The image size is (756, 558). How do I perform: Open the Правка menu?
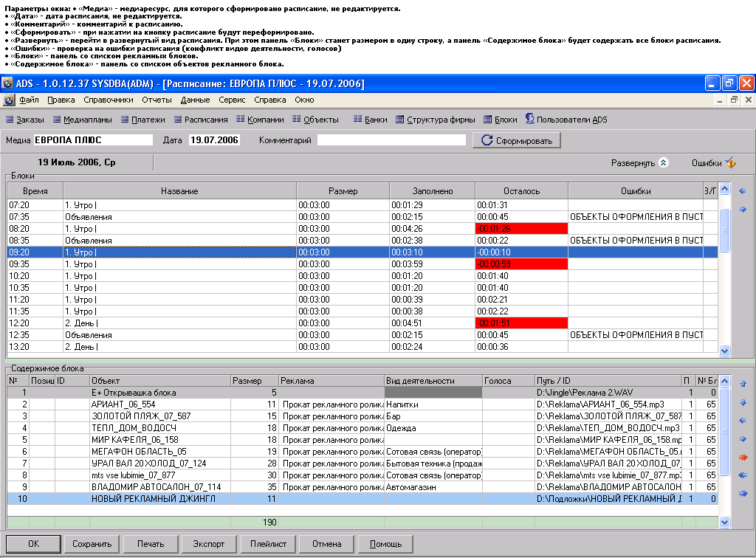pyautogui.click(x=61, y=100)
